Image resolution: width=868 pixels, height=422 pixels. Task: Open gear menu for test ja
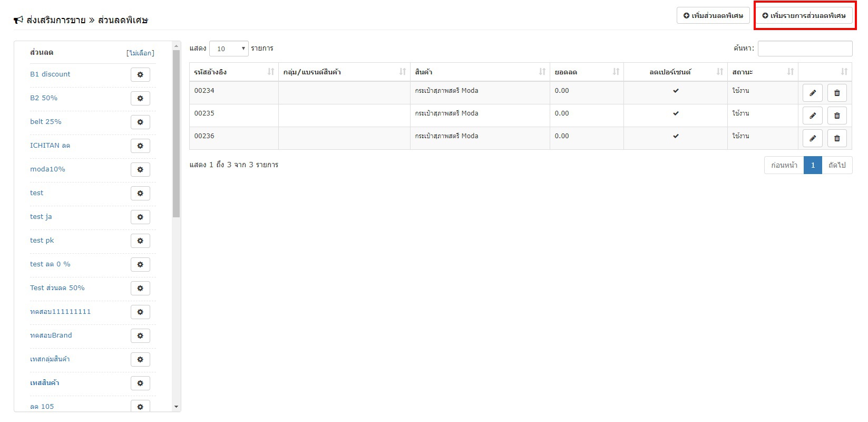coord(140,217)
